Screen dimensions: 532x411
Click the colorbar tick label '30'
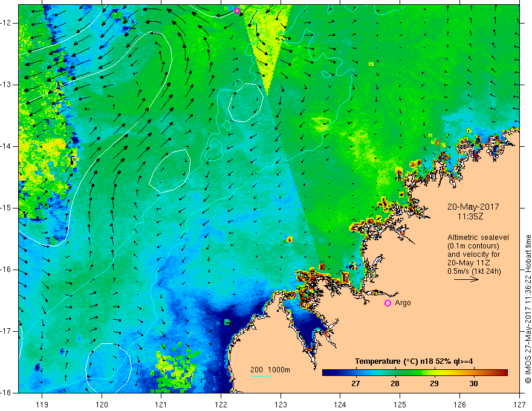473,384
